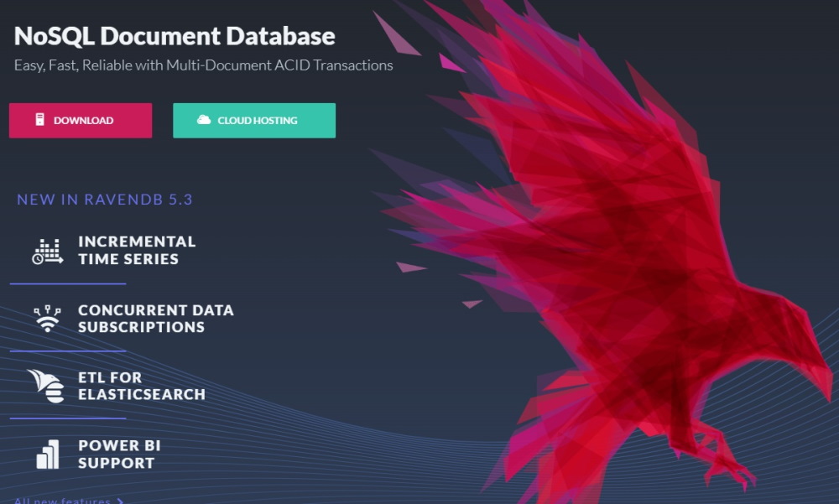839x504 pixels.
Task: Open POWER BI SUPPORT feature
Action: [119, 454]
